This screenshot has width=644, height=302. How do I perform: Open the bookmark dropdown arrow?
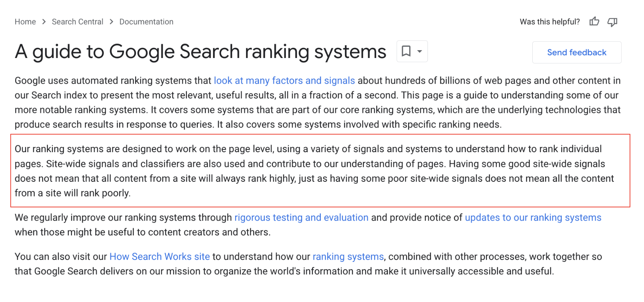pos(419,51)
